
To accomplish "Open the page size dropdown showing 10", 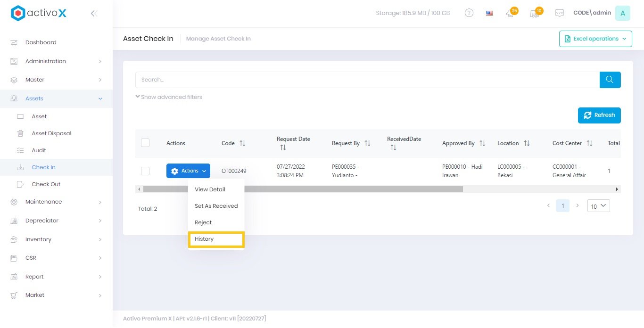I will [598, 206].
